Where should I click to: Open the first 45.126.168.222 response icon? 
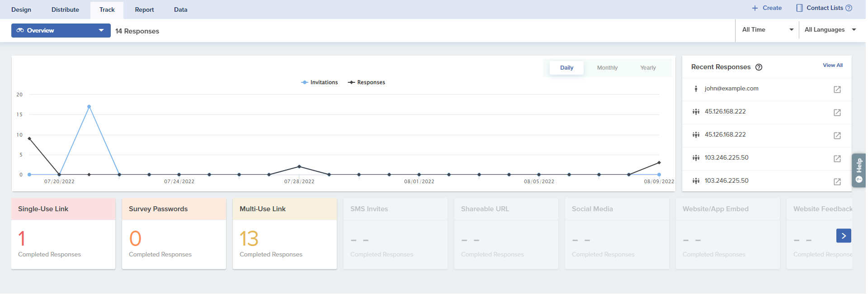pos(837,113)
